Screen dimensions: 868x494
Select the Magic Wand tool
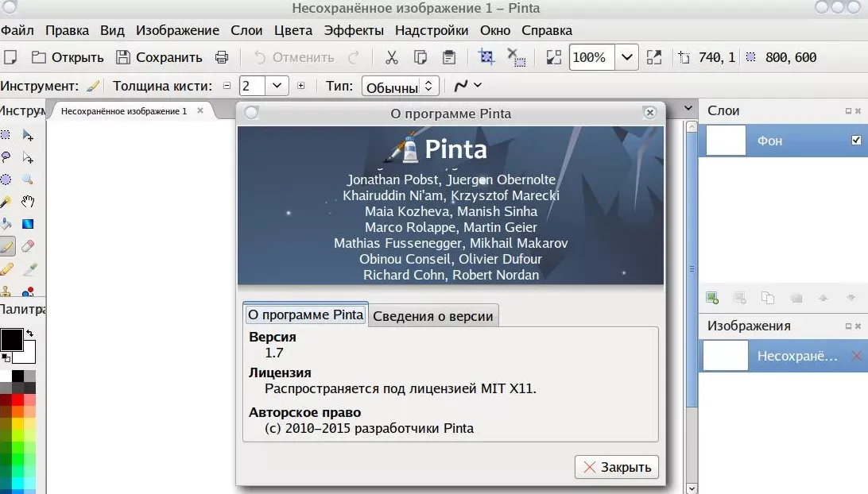6,202
